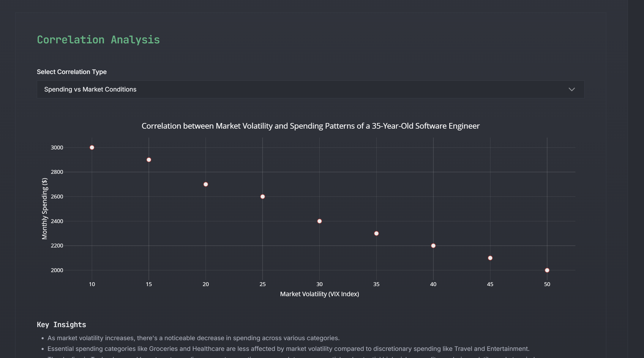
Task: Click the 'Spending vs Market Conditions' option text
Action: 90,89
